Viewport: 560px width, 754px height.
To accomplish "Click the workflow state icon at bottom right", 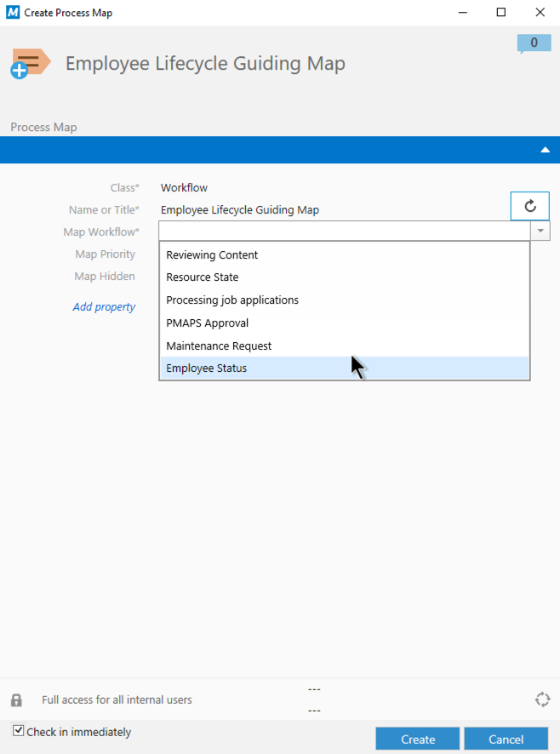I will [x=543, y=700].
